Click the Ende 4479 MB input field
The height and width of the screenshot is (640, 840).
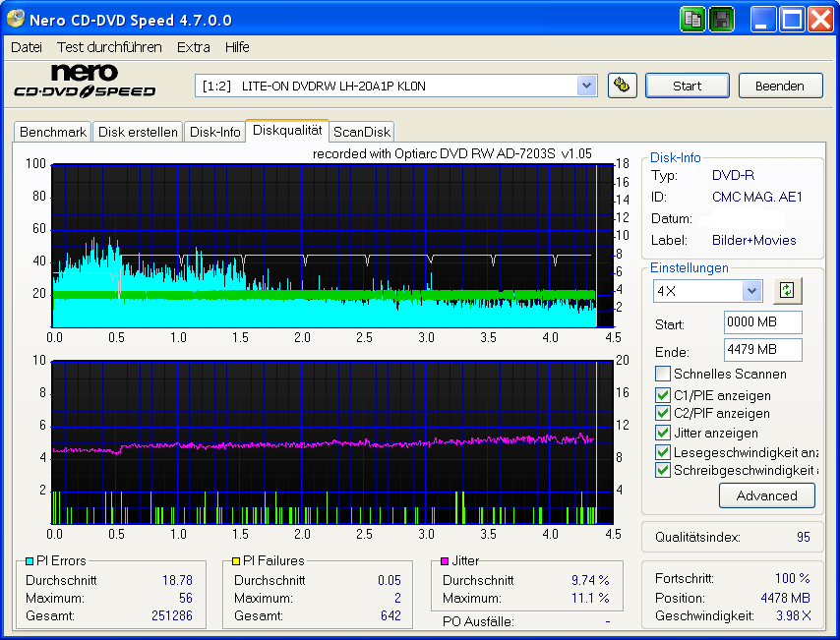coord(762,350)
